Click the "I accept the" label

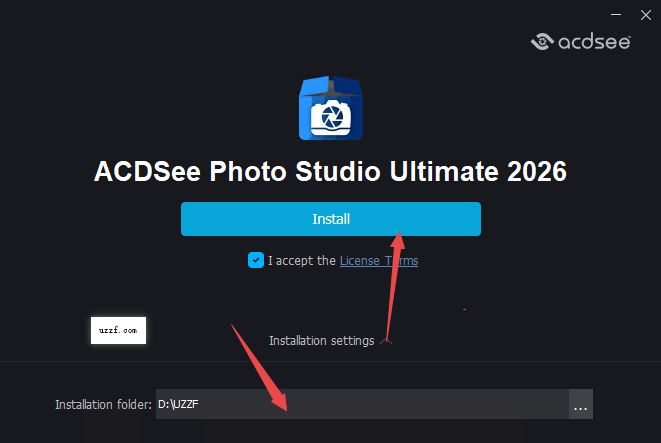[x=301, y=261]
